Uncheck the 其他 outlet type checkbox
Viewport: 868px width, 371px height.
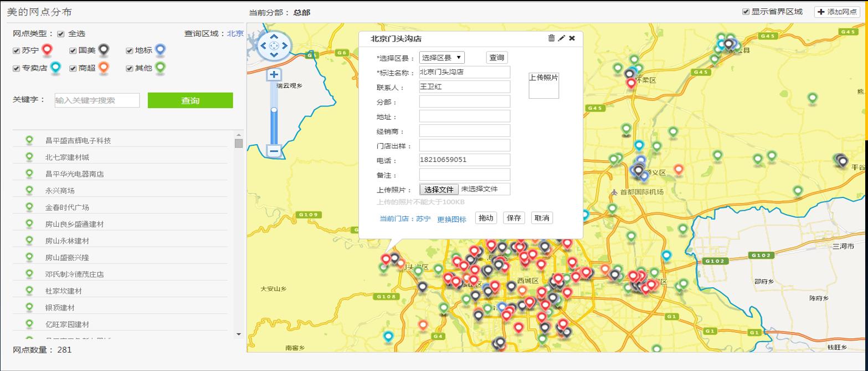(130, 68)
